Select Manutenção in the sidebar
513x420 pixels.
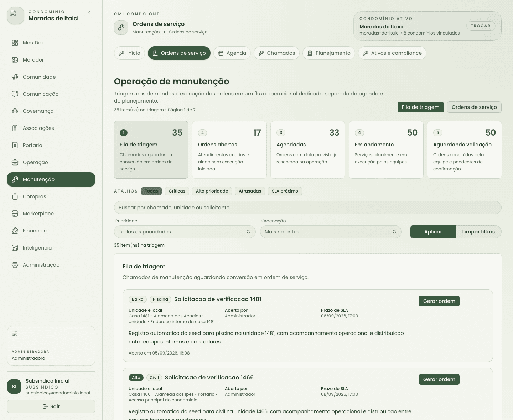pyautogui.click(x=51, y=179)
